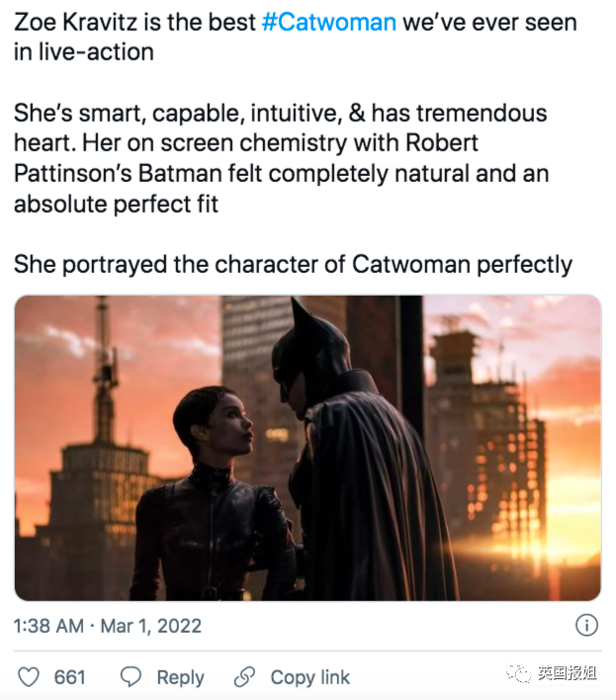Open the #Catwoman hashtag
This screenshot has height=700, width=616.
[329, 23]
